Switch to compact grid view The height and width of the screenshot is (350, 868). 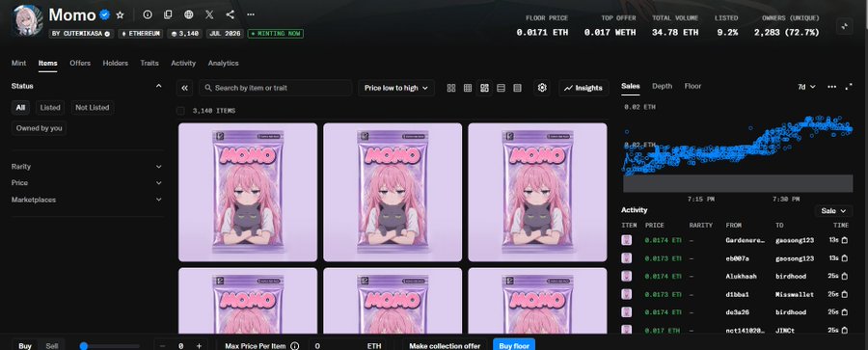point(468,88)
